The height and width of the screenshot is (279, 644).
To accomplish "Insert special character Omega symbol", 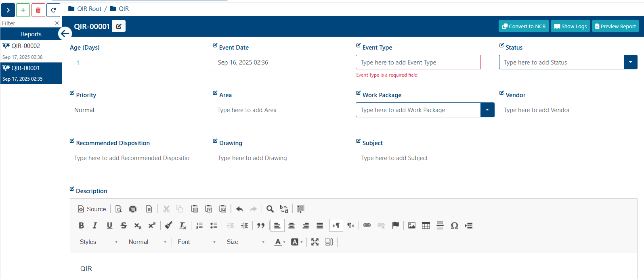I will click(454, 225).
